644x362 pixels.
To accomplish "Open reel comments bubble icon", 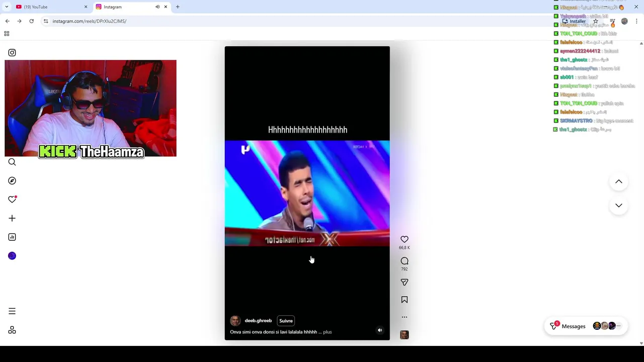I will point(405,261).
